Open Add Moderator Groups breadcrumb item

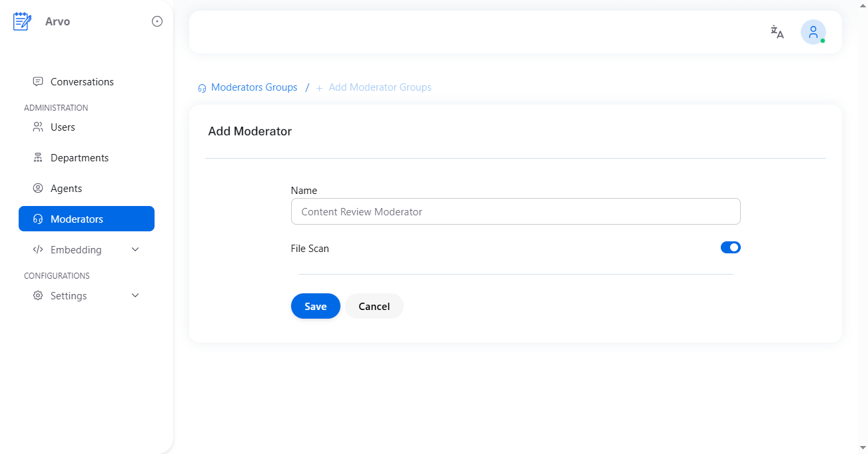pyautogui.click(x=380, y=87)
